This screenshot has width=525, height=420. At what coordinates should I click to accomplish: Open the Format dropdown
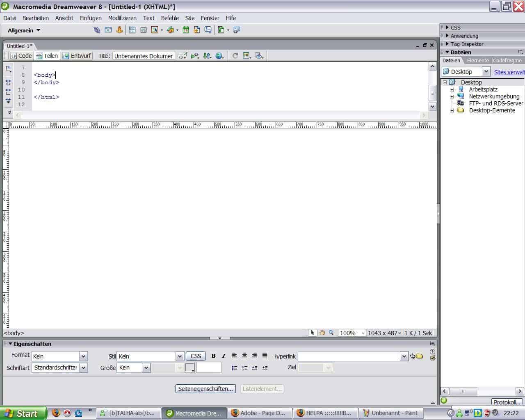(x=83, y=356)
